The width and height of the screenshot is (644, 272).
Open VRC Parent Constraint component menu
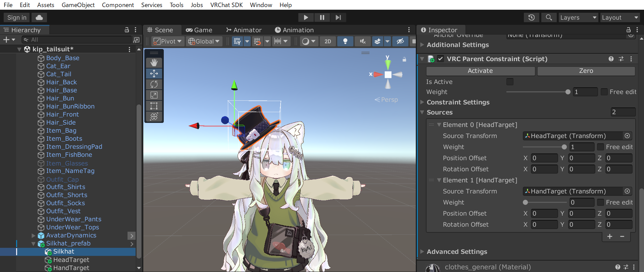(631, 59)
